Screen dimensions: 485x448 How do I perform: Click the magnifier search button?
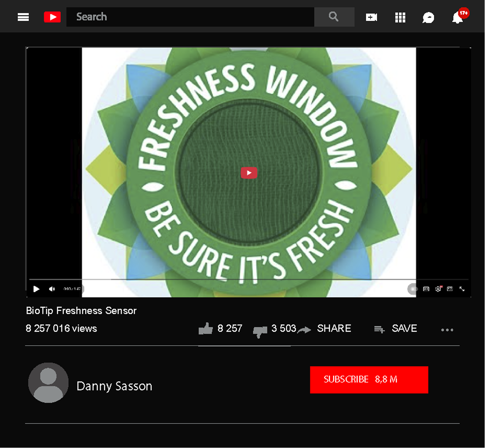(334, 17)
